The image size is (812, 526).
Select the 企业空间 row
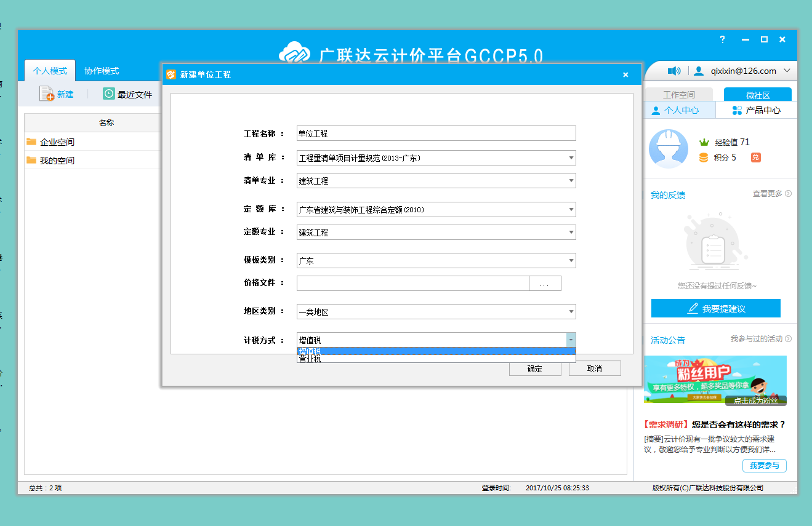coord(92,141)
